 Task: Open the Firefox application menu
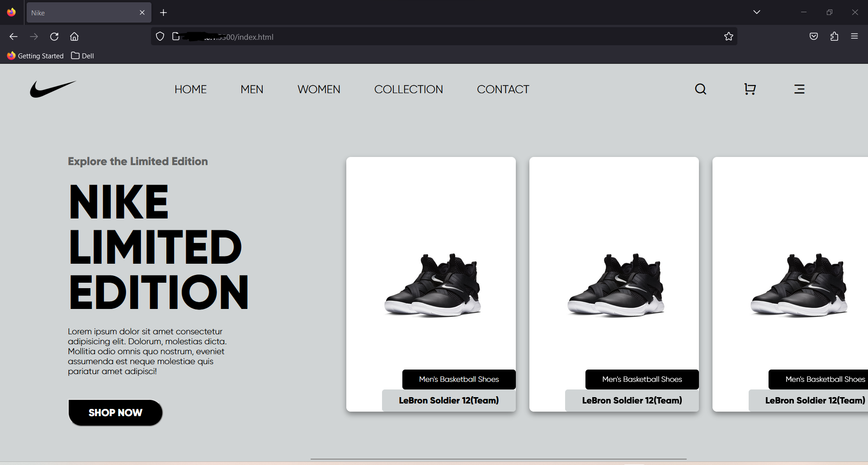pos(855,37)
